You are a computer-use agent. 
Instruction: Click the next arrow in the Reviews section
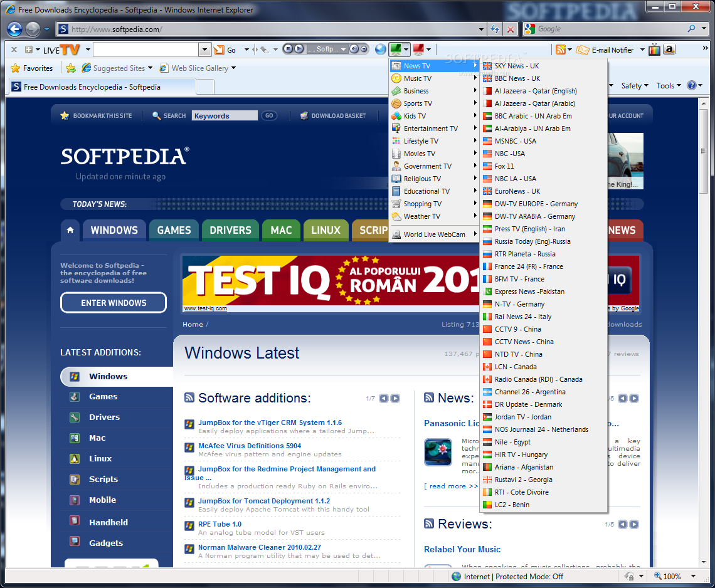click(x=634, y=524)
